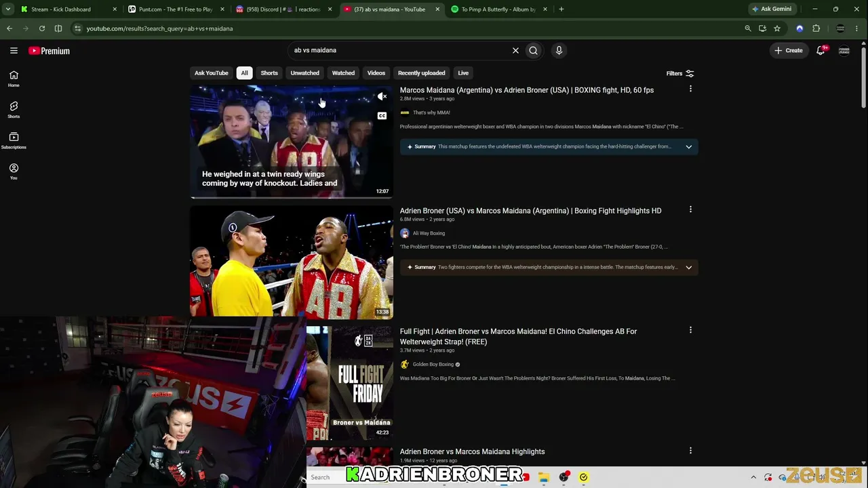Visit the Ali Way Boxing channel
Viewport: 868px width, 488px height.
point(429,233)
